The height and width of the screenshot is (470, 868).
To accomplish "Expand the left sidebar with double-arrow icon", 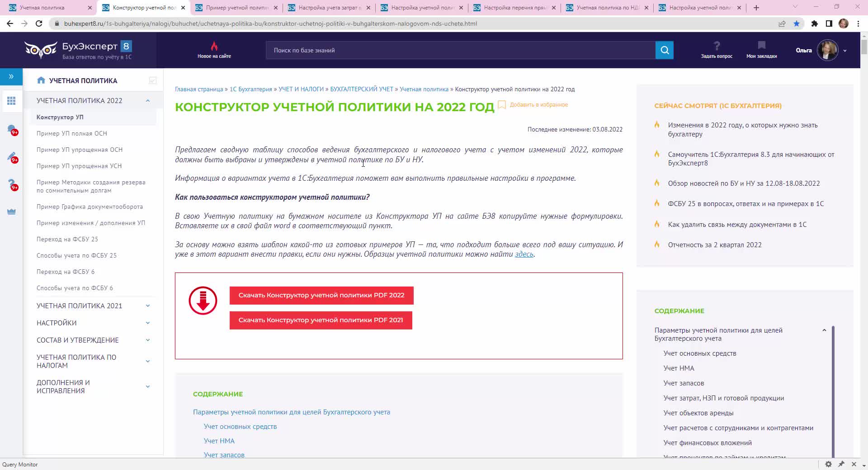I will click(11, 76).
